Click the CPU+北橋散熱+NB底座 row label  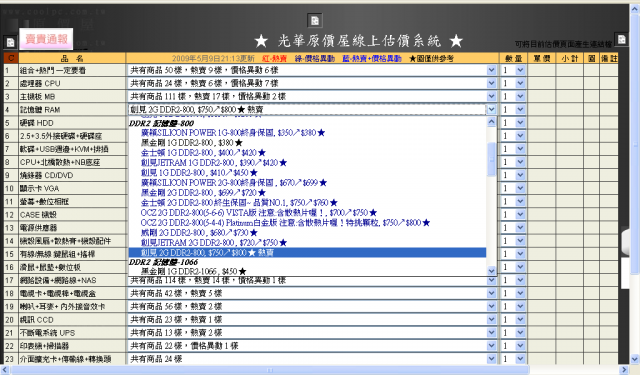click(60, 162)
